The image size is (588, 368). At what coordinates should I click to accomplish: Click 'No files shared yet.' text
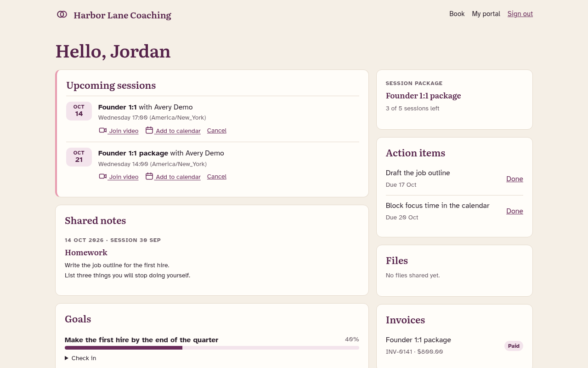[x=413, y=276]
